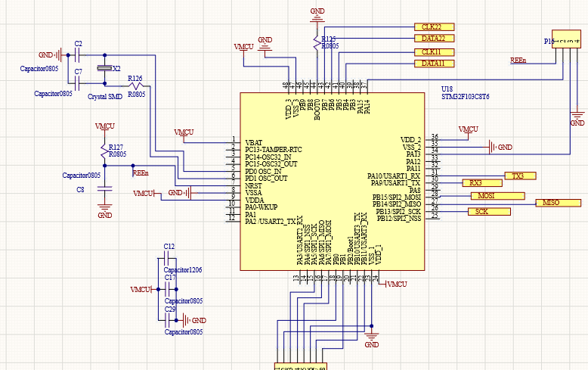Select the TX3 port
Screen dimensions: 588x370
pos(521,176)
